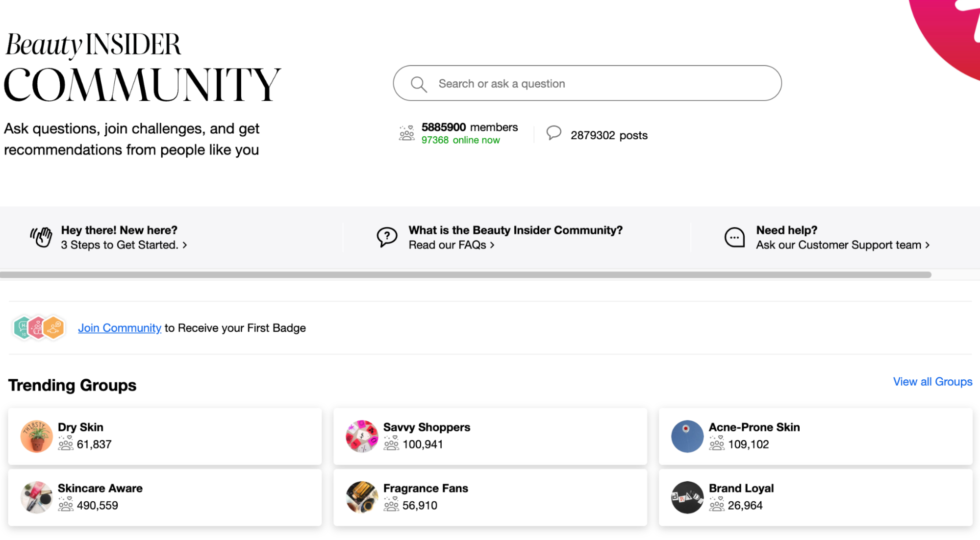Open the Fragrance Fans group avatar
This screenshot has height=540, width=980.
tap(362, 497)
